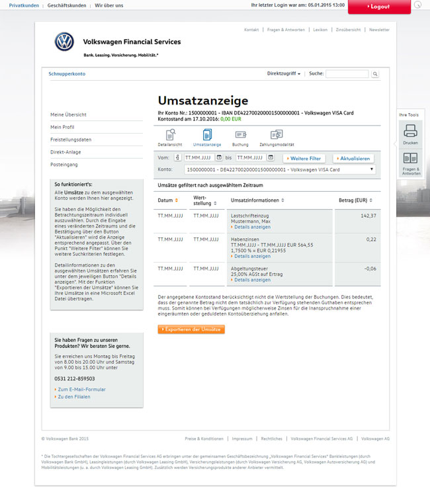Viewport: 430px width, 504px height.
Task: Click the Volkswagen logo
Action: click(x=64, y=42)
